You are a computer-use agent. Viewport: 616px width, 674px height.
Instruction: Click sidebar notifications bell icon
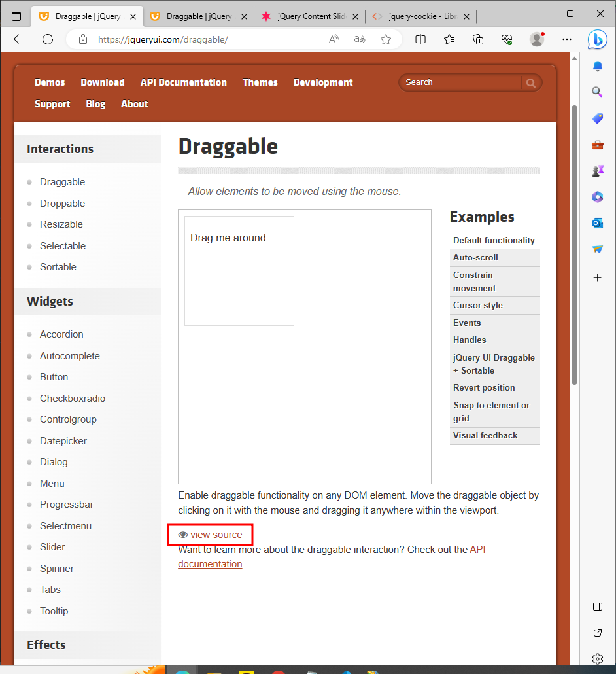click(598, 66)
